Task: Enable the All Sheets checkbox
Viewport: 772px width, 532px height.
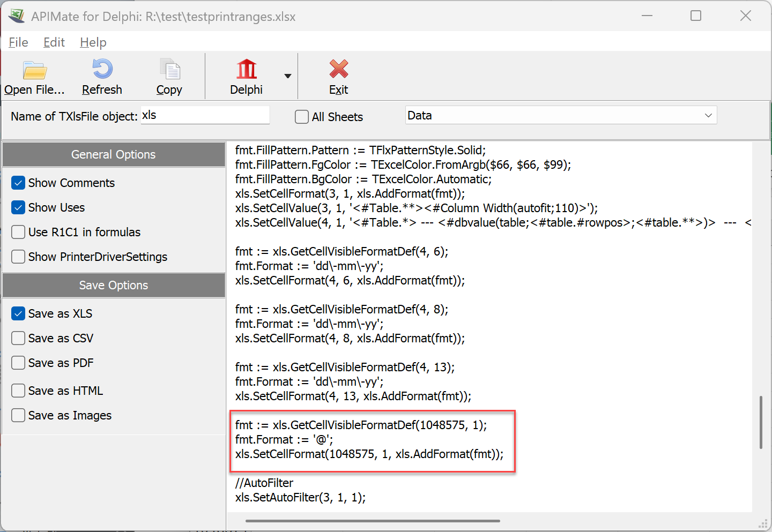Action: click(x=302, y=117)
